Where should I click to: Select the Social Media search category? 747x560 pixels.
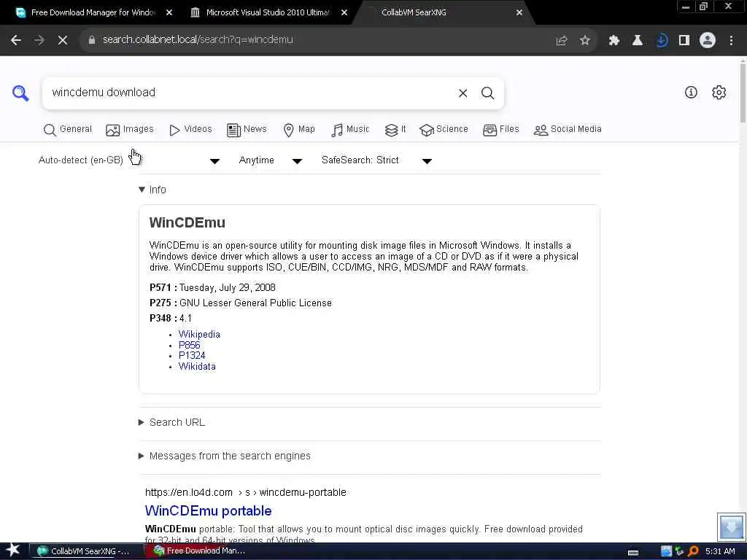tap(568, 130)
